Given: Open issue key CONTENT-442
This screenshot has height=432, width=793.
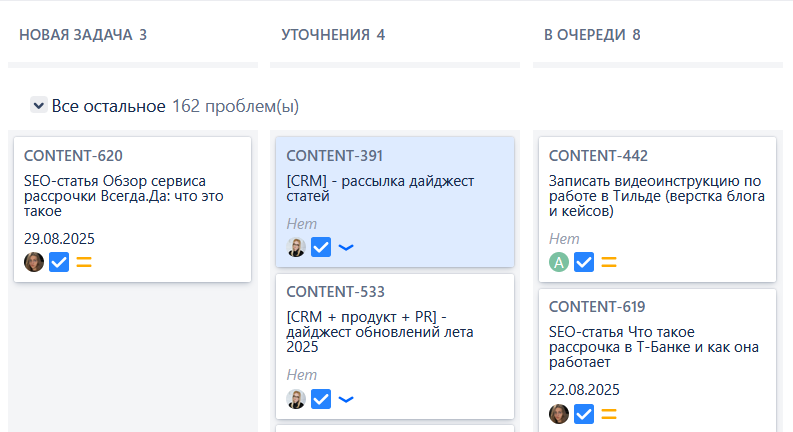Looking at the screenshot, I should (598, 156).
